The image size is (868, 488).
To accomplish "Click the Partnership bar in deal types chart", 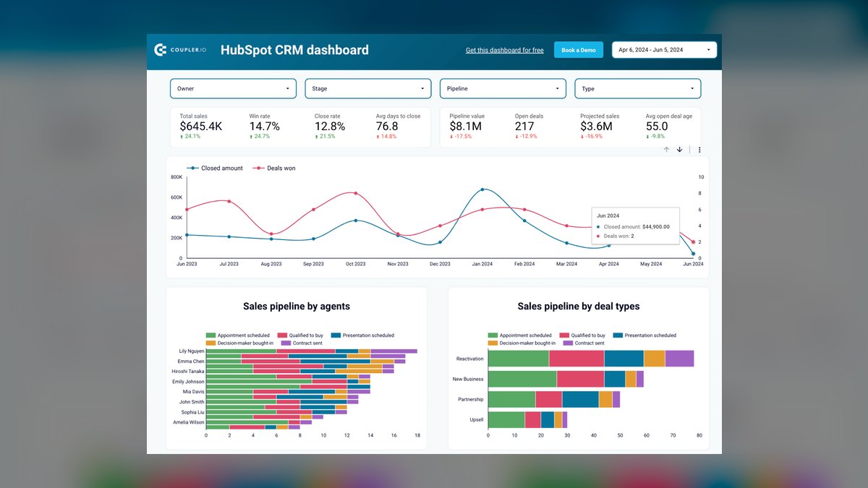I will tap(554, 399).
